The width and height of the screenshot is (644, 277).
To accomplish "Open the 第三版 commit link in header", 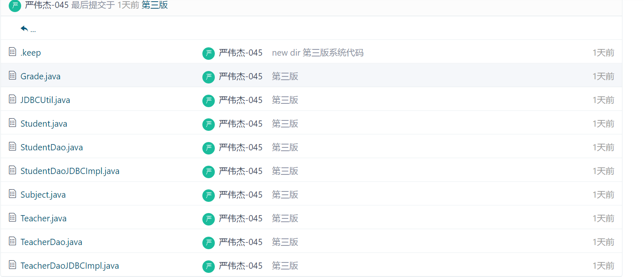I will click(x=155, y=6).
